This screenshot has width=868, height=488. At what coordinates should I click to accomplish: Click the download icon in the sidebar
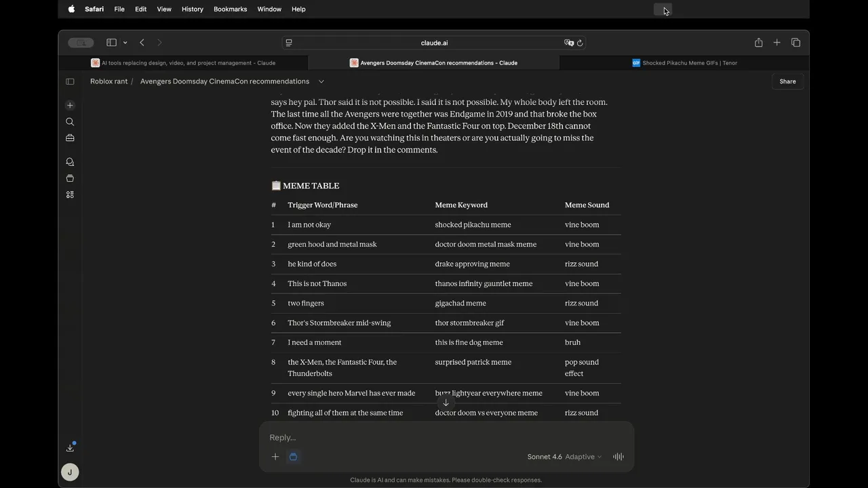click(70, 447)
